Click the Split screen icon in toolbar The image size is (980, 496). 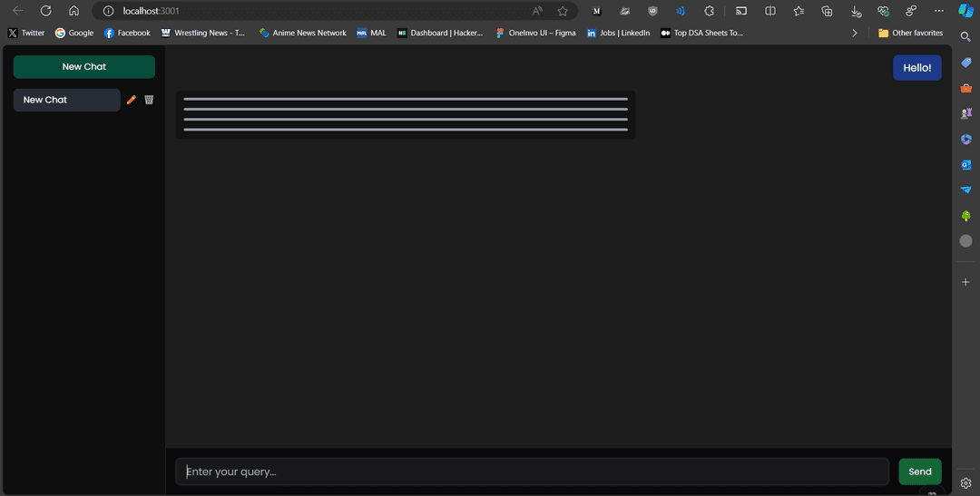(769, 11)
